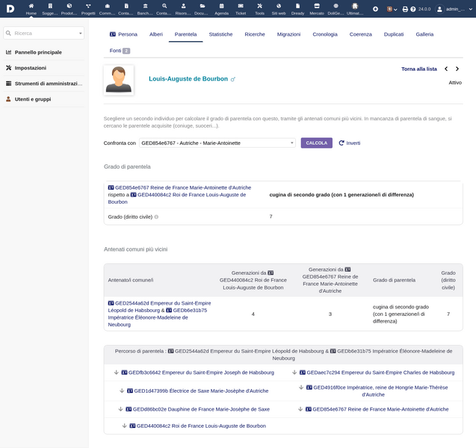476x448 pixels.
Task: Open Strumenti di amministrazione in sidebar
Action: point(44,84)
